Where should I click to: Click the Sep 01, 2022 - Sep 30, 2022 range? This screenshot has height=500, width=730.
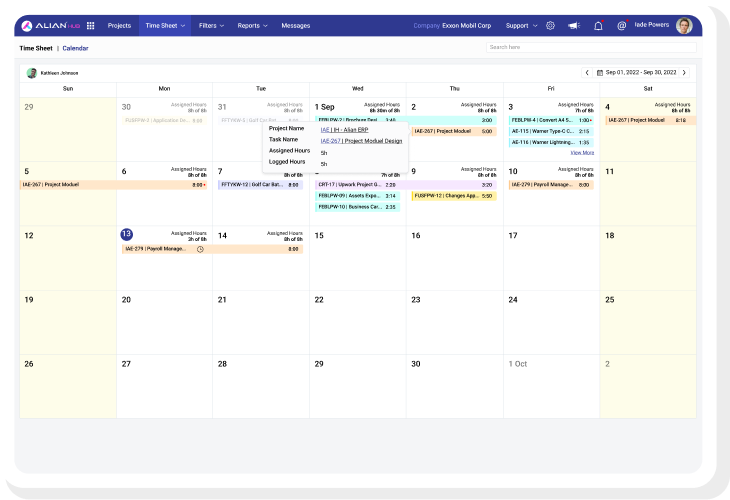pyautogui.click(x=641, y=73)
